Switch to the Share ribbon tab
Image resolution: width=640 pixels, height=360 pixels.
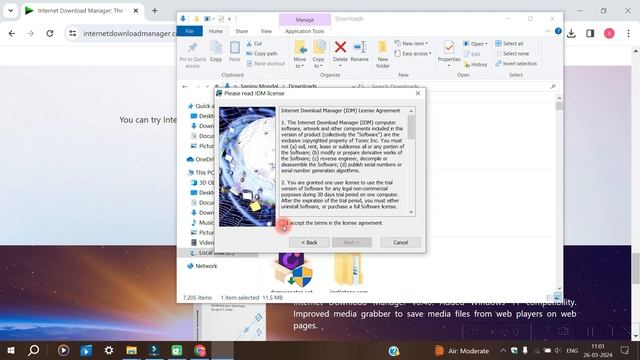241,31
